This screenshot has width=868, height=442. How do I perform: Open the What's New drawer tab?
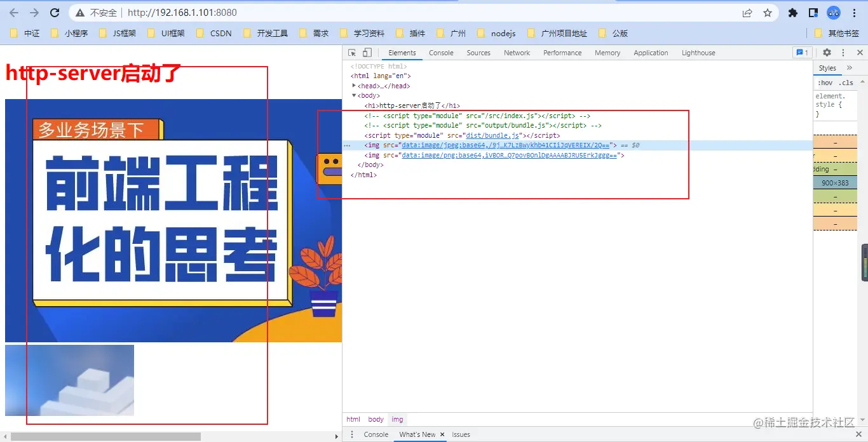[417, 434]
